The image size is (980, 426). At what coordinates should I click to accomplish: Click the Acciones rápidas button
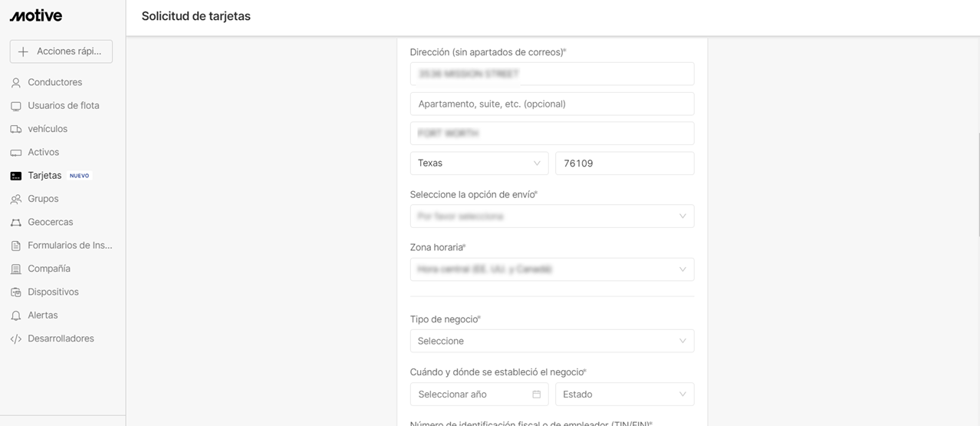[61, 51]
